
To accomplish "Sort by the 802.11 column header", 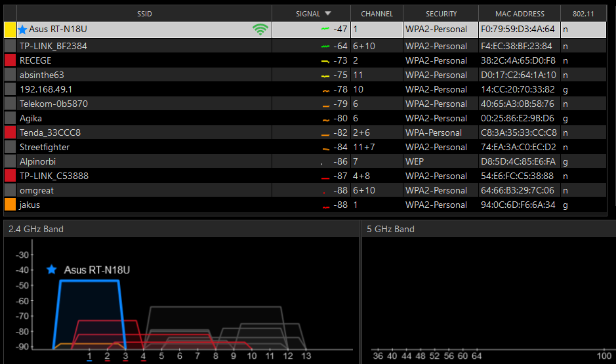I will (x=583, y=14).
